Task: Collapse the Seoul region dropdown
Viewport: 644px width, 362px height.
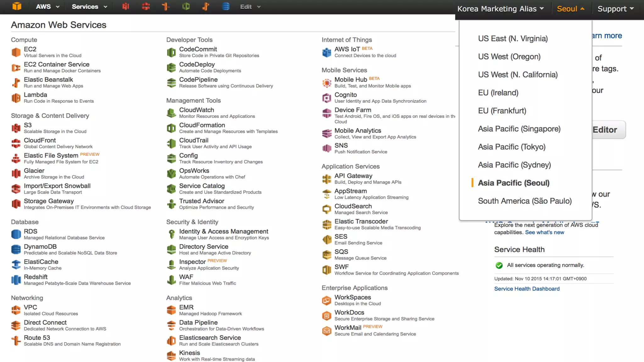Action: coord(570,9)
